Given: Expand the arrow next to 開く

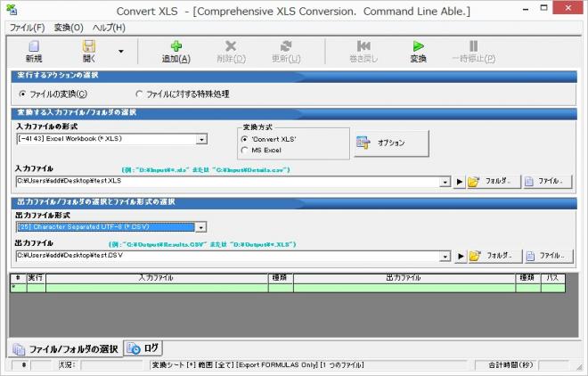Looking at the screenshot, I should coord(121,52).
